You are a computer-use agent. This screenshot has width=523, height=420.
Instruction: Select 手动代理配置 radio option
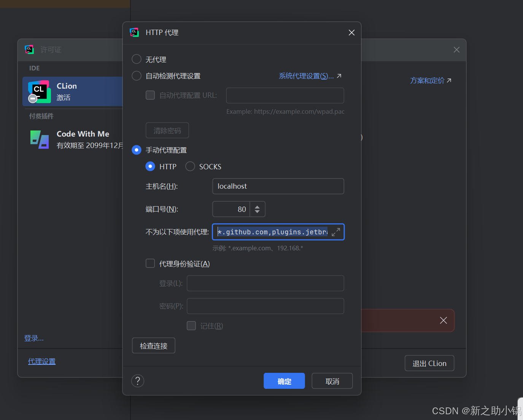136,150
